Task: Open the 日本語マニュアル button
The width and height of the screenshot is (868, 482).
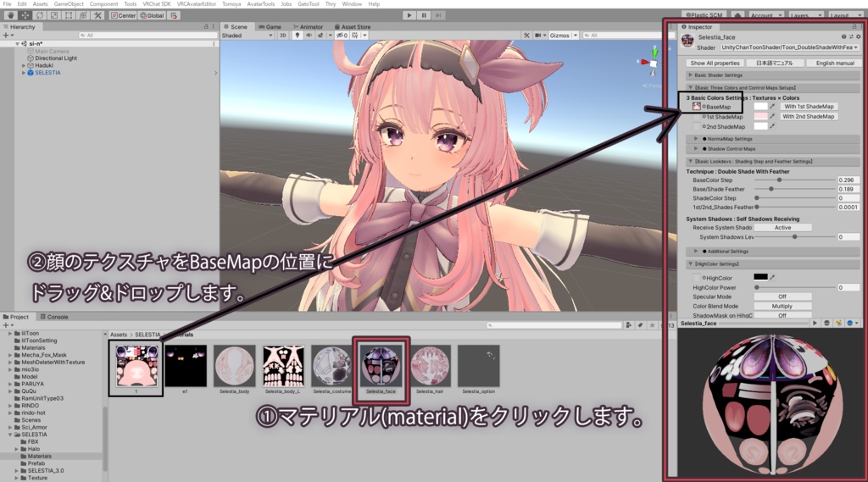Action: coord(775,63)
